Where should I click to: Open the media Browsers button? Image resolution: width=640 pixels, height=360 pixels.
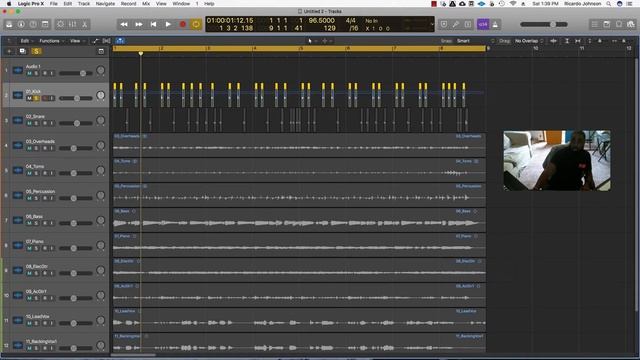coord(631,24)
